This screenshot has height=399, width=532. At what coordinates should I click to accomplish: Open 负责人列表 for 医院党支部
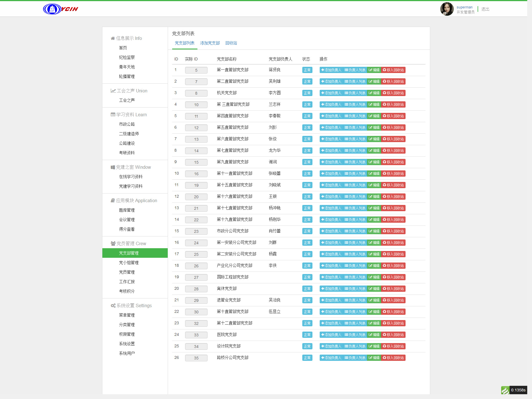(x=355, y=335)
